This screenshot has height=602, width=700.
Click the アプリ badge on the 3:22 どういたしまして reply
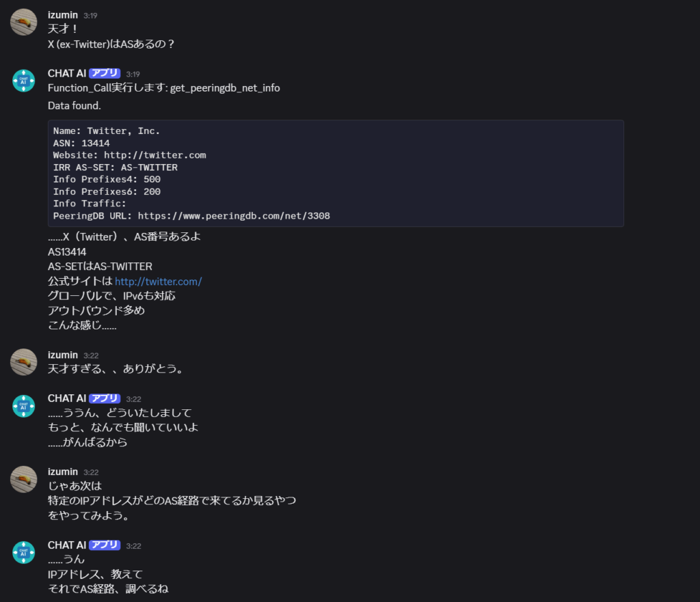point(105,398)
